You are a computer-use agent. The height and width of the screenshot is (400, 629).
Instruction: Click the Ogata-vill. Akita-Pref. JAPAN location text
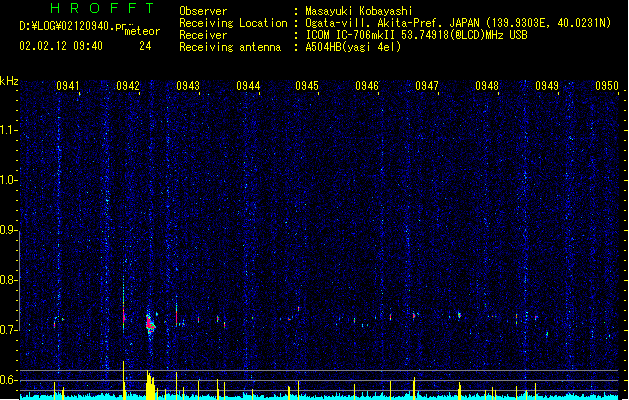pyautogui.click(x=458, y=23)
